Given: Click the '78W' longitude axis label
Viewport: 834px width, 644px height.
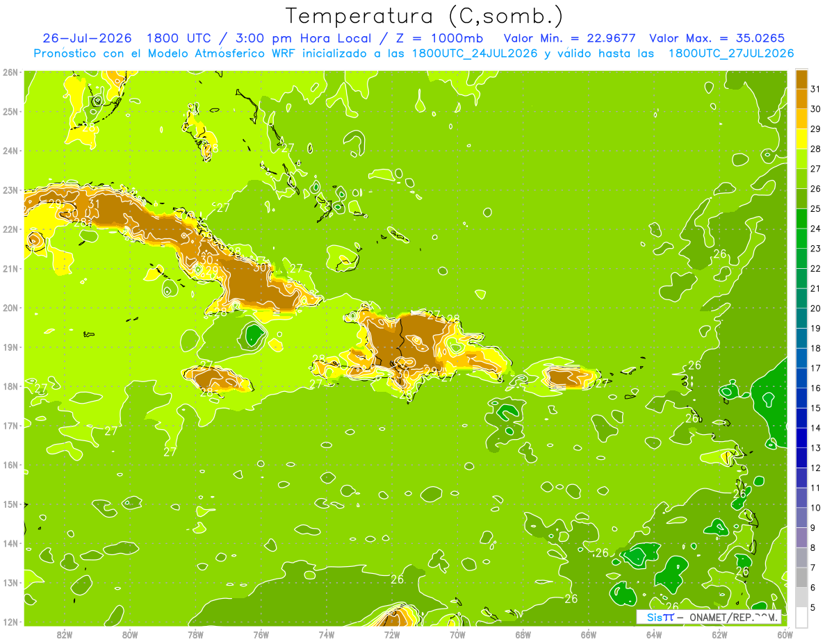Looking at the screenshot, I should click(x=195, y=634).
